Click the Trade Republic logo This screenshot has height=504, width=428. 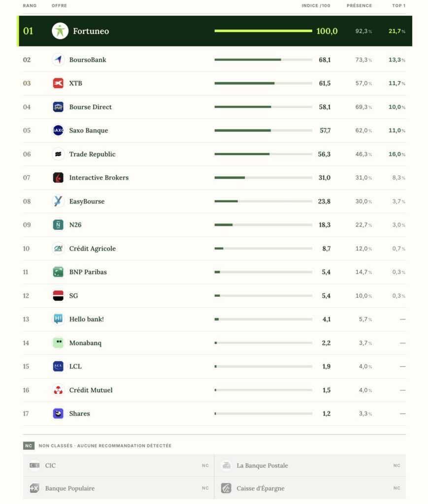click(x=58, y=154)
